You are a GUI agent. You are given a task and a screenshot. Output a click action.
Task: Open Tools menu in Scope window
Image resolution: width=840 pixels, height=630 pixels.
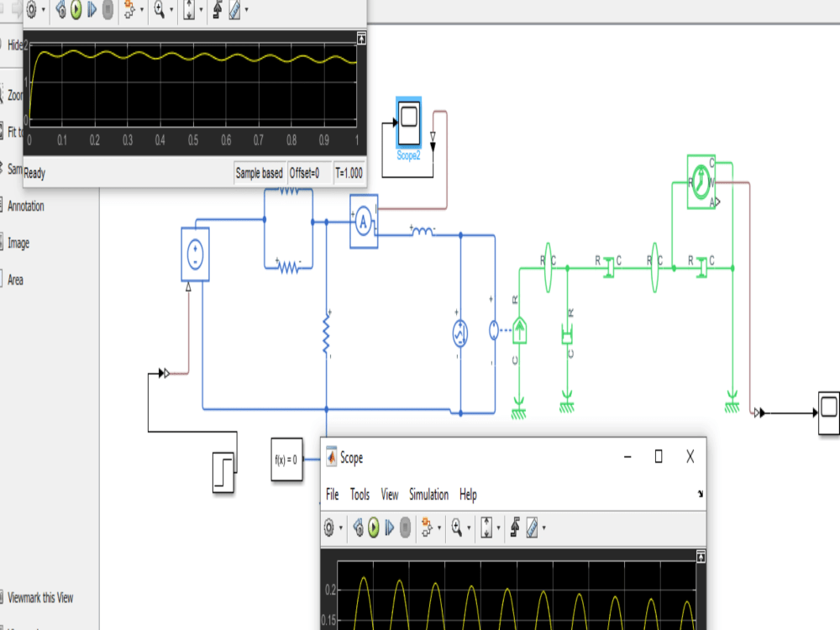click(360, 495)
